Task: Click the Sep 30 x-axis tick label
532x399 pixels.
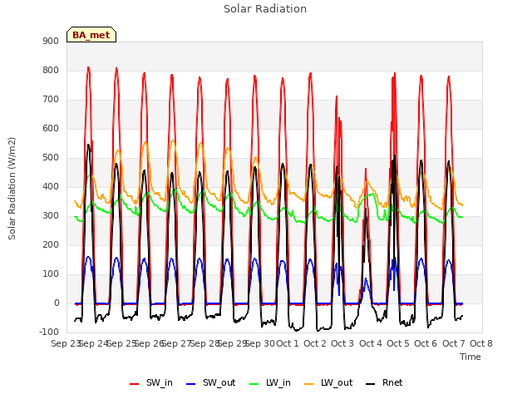Action: [260, 343]
